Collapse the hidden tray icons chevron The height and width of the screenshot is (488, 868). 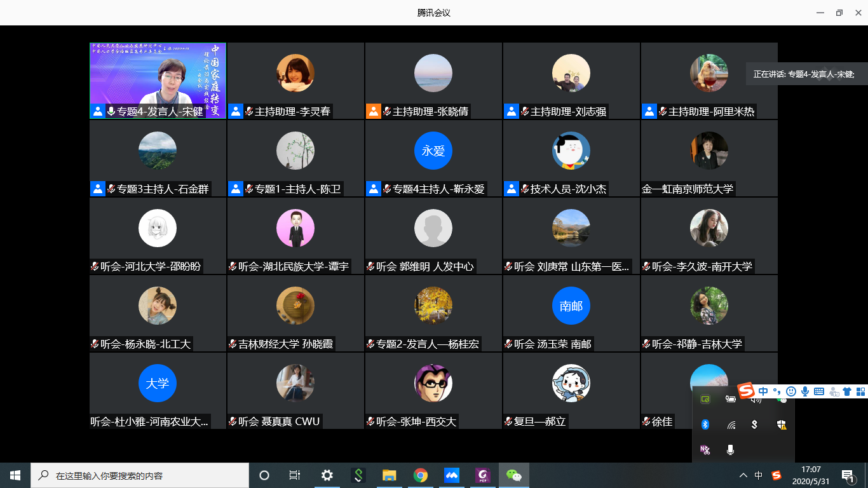pyautogui.click(x=743, y=475)
